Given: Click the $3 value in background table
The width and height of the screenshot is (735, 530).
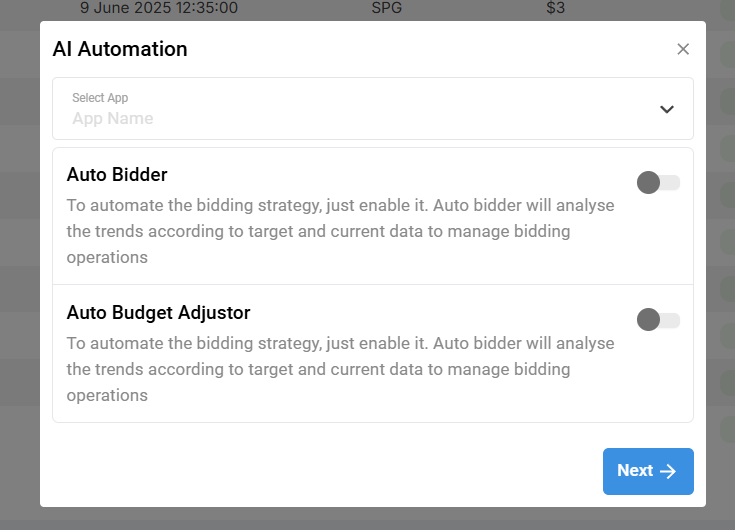Looking at the screenshot, I should click(555, 7).
